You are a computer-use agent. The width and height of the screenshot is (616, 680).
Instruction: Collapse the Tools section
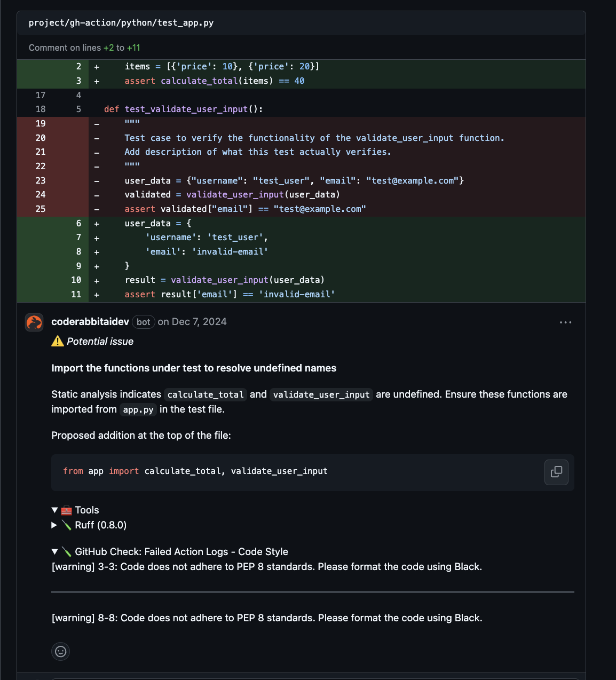tap(54, 510)
